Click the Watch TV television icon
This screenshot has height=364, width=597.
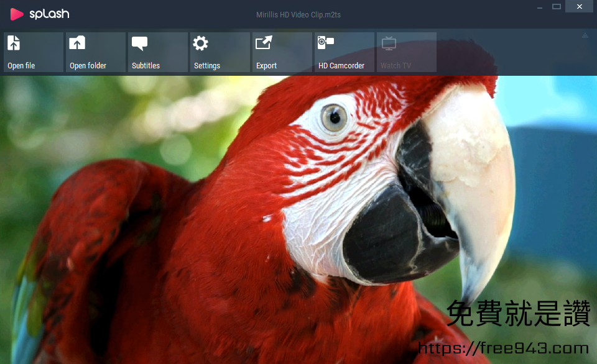coord(389,43)
